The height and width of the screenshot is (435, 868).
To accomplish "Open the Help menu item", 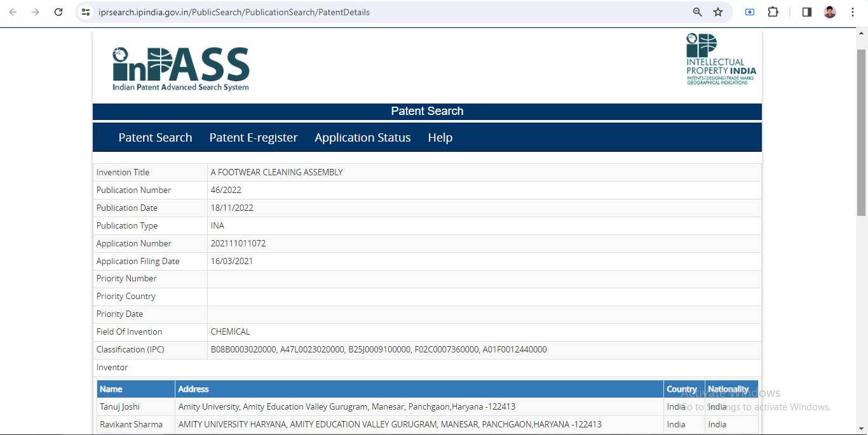I will [440, 138].
